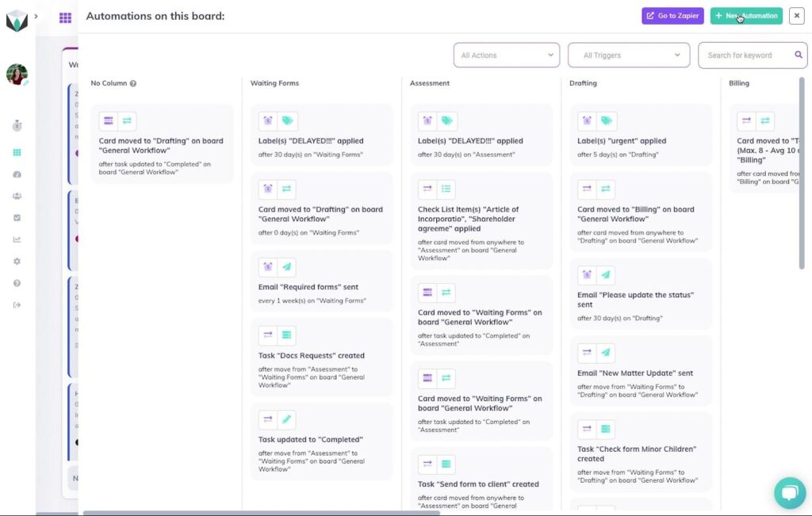Expand the sidebar with the chevron near the logo

[x=36, y=14]
